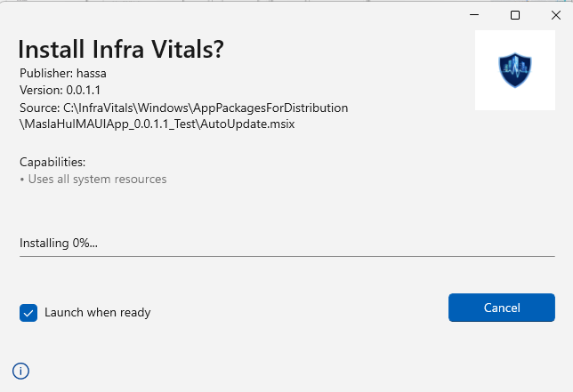Click the installation progress bar line
The height and width of the screenshot is (392, 573).
[287, 256]
